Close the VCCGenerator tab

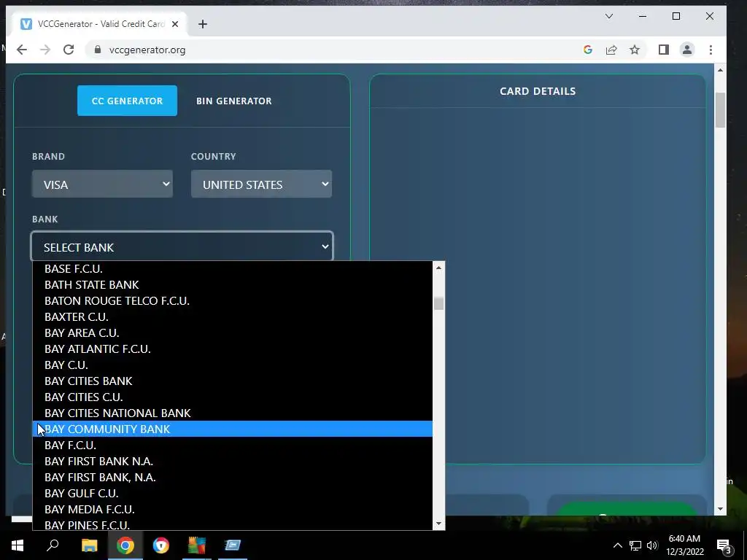coord(175,24)
